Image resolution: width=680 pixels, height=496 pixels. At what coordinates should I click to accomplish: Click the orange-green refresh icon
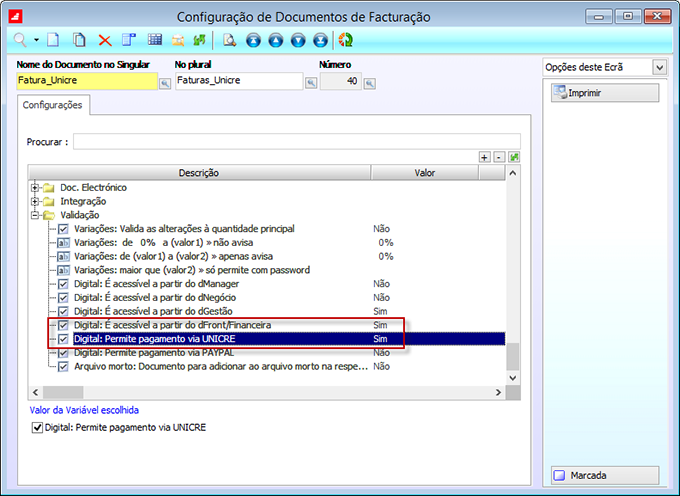tap(346, 40)
